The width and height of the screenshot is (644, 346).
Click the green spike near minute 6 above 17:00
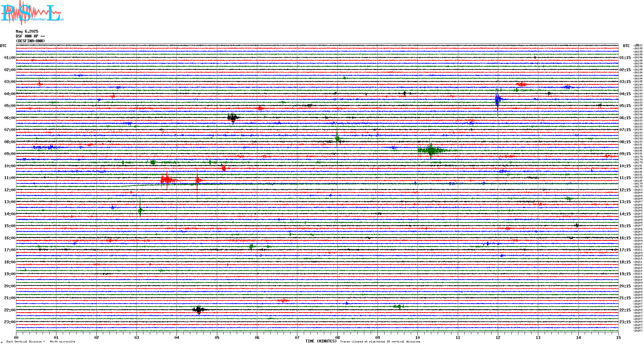click(251, 246)
